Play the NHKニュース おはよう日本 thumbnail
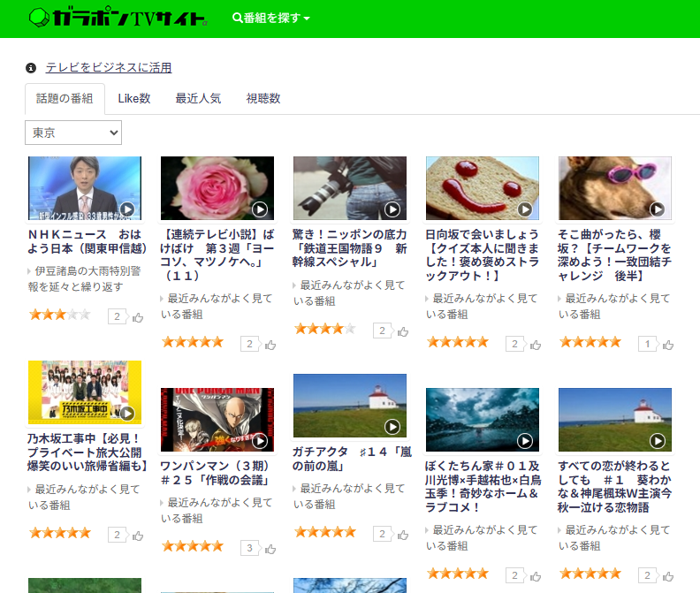This screenshot has width=700, height=593. click(x=85, y=188)
